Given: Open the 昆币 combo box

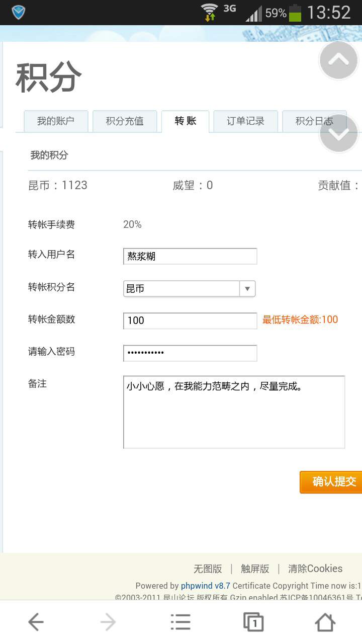Looking at the screenshot, I should (190, 289).
